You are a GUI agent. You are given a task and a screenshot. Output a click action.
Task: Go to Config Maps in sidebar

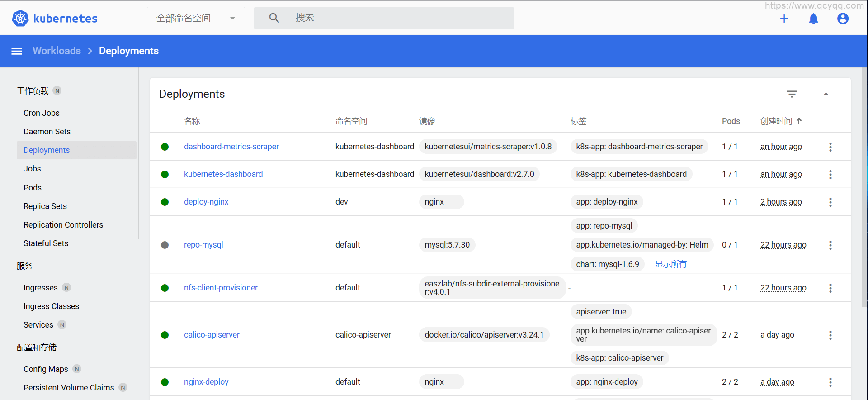tap(46, 369)
